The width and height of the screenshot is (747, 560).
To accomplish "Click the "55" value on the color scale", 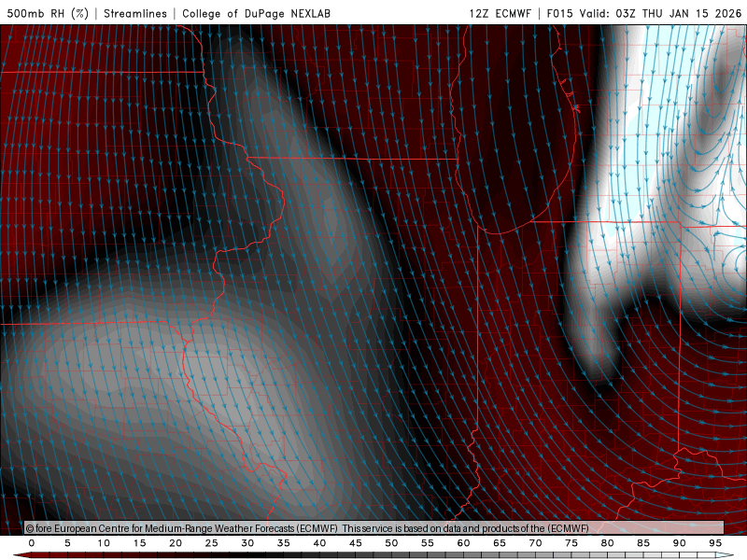I will [428, 543].
